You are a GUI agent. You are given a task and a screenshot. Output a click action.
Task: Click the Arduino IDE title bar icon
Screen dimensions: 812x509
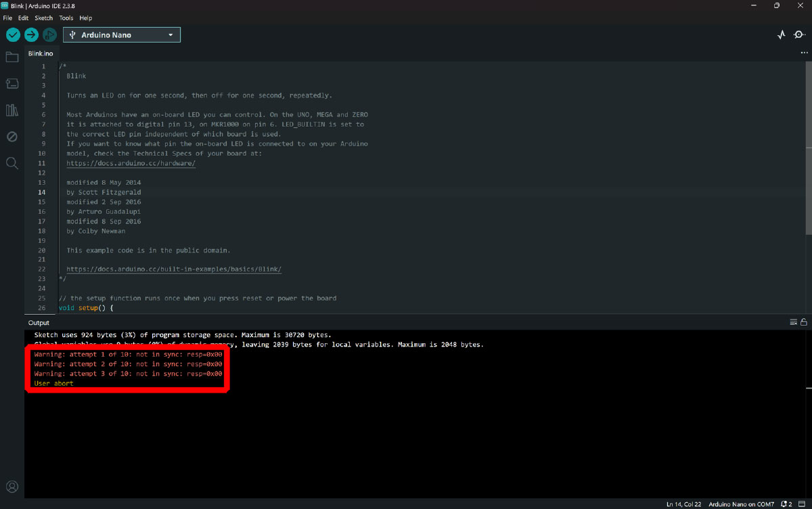tap(5, 5)
